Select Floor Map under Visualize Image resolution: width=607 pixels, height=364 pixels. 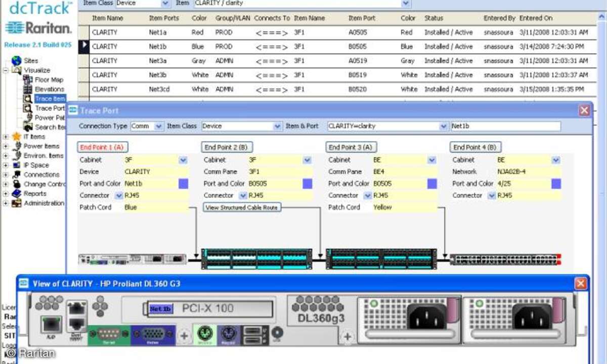49,80
